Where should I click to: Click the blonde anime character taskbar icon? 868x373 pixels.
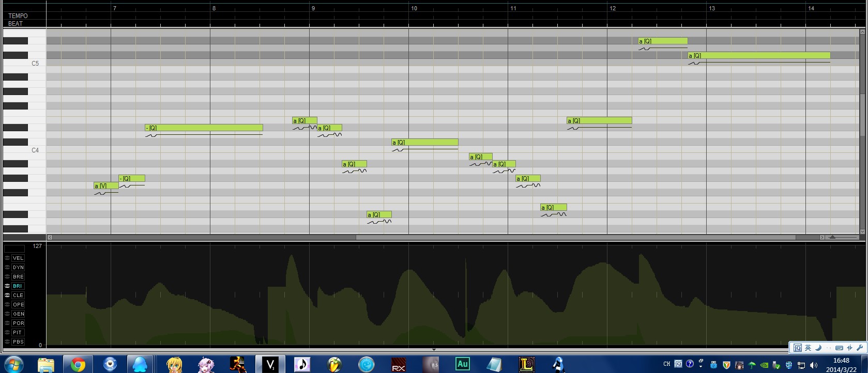[174, 365]
